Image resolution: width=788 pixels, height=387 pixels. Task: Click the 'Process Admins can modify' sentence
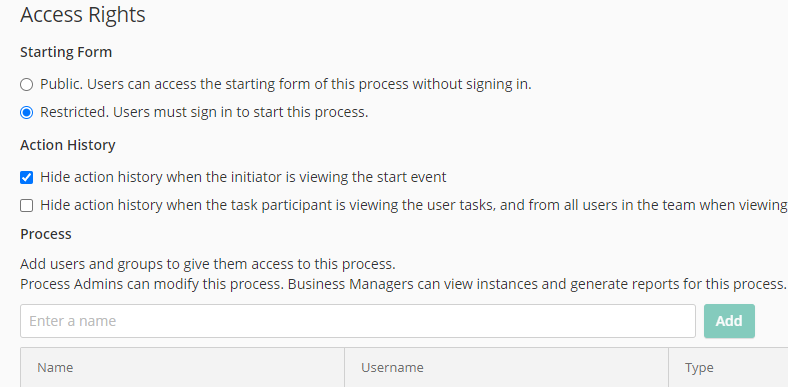coord(152,284)
